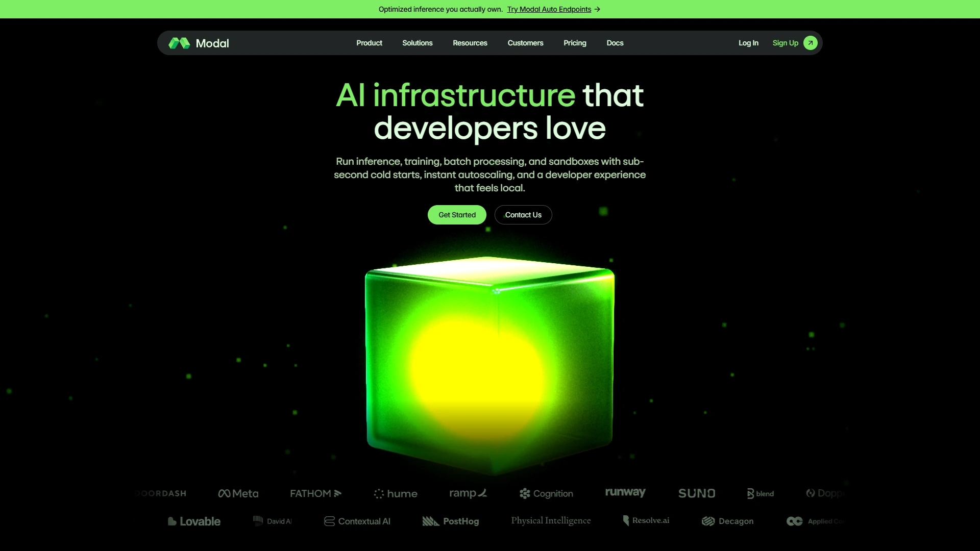The image size is (980, 551).
Task: Click the Sign Up arrow circle icon
Action: (810, 43)
